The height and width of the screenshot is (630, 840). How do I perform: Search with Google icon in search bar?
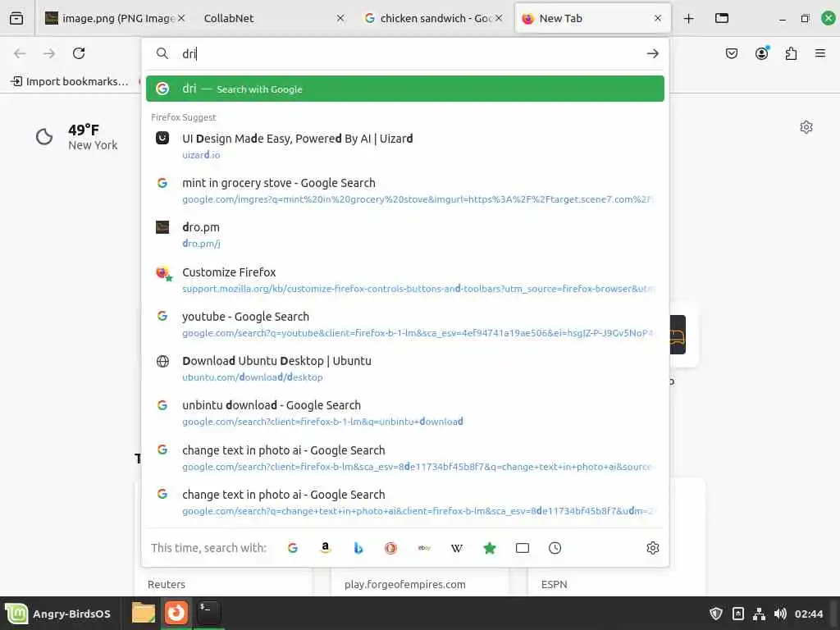(293, 547)
